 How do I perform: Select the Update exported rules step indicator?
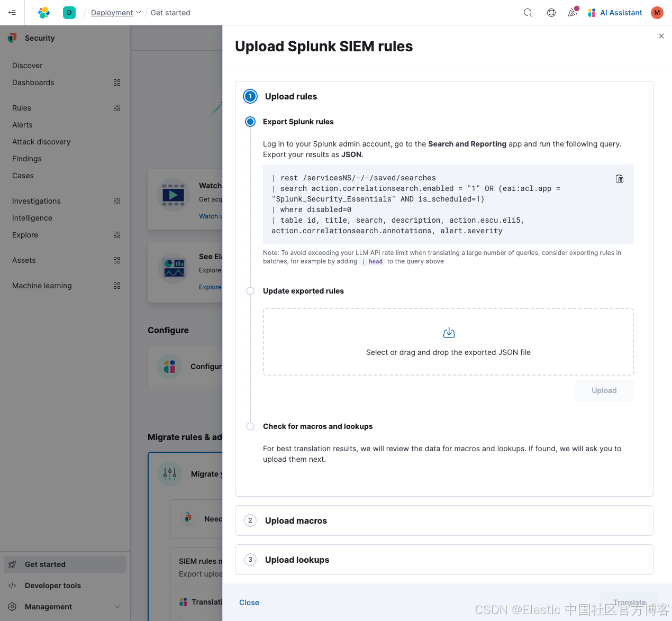pos(250,291)
